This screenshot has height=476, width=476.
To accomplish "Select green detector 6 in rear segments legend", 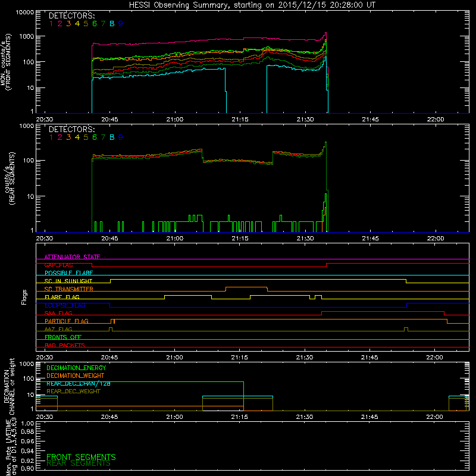I will point(95,137).
